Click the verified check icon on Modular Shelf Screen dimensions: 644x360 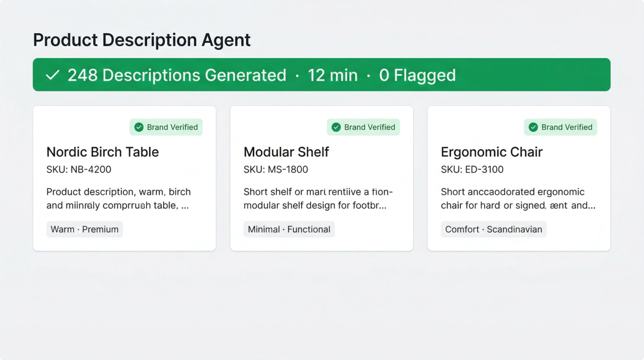point(336,127)
